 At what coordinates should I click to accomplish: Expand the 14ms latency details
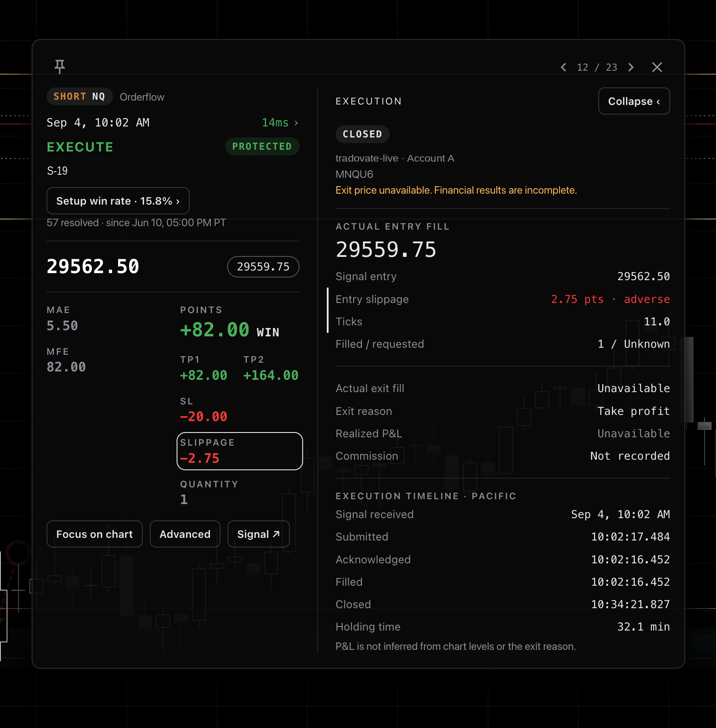click(280, 123)
